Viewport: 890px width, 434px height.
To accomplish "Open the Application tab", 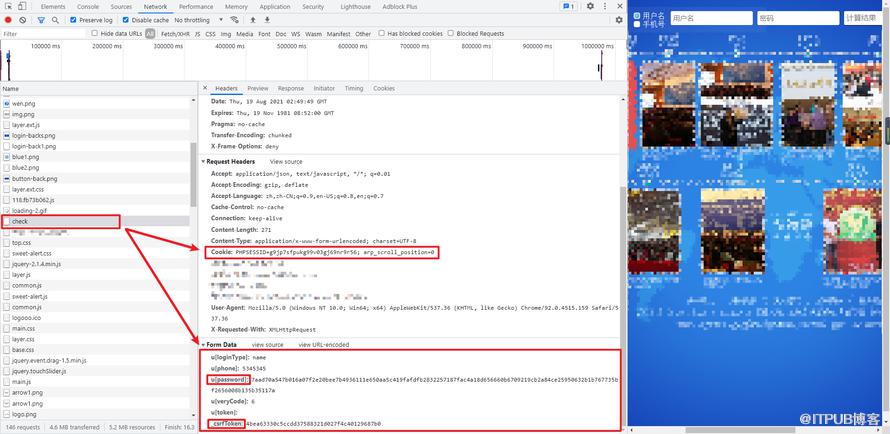I will point(275,7).
